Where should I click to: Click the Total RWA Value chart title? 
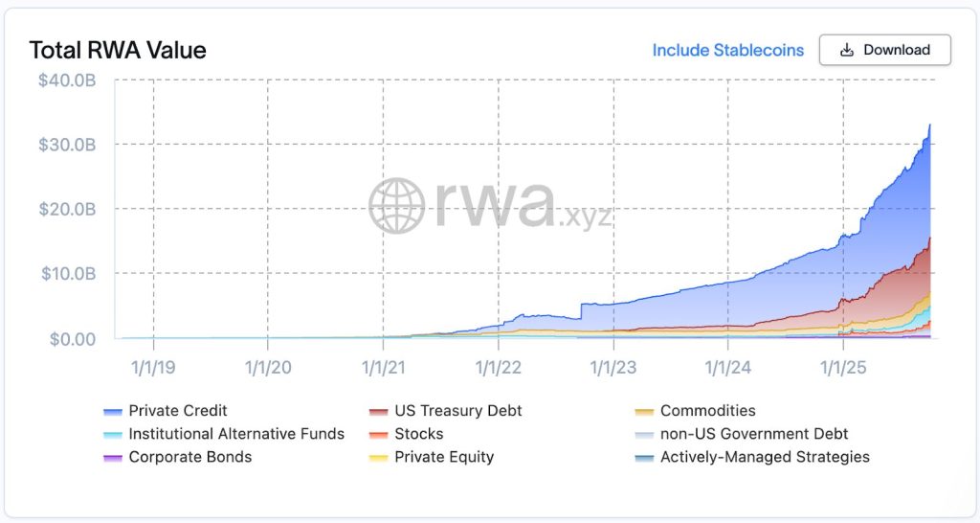point(118,50)
